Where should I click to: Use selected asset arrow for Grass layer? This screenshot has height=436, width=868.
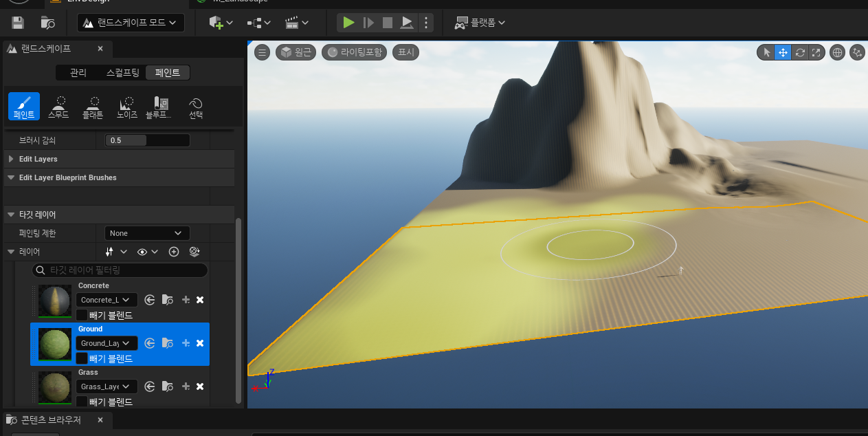pos(150,386)
